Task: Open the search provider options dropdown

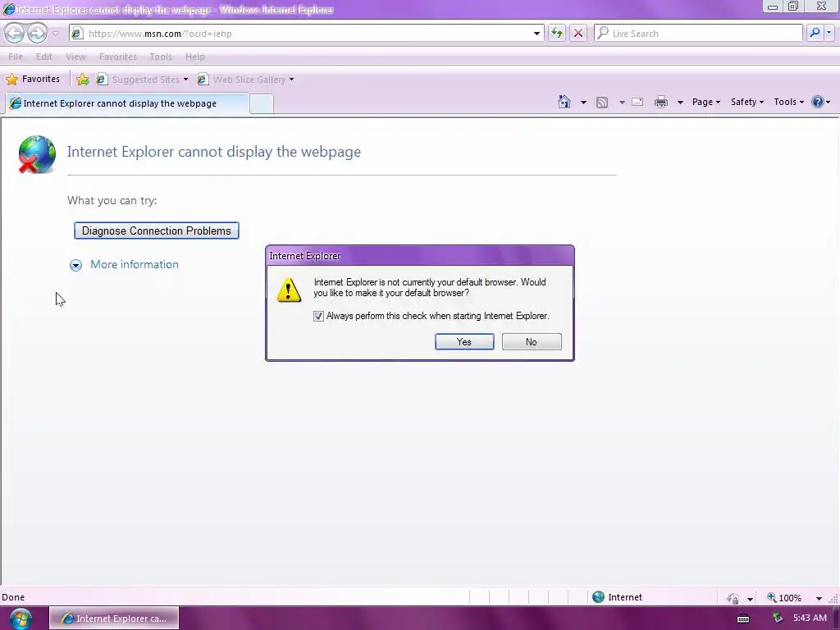Action: point(829,33)
